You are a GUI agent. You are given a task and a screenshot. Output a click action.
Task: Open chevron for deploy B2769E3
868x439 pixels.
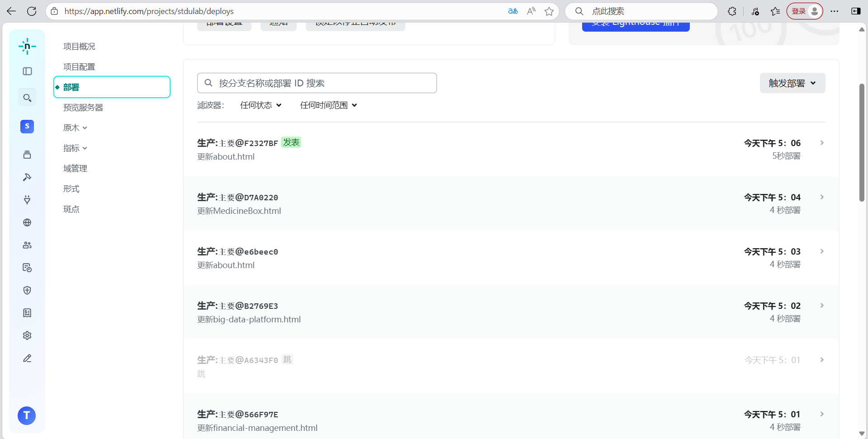click(x=822, y=306)
